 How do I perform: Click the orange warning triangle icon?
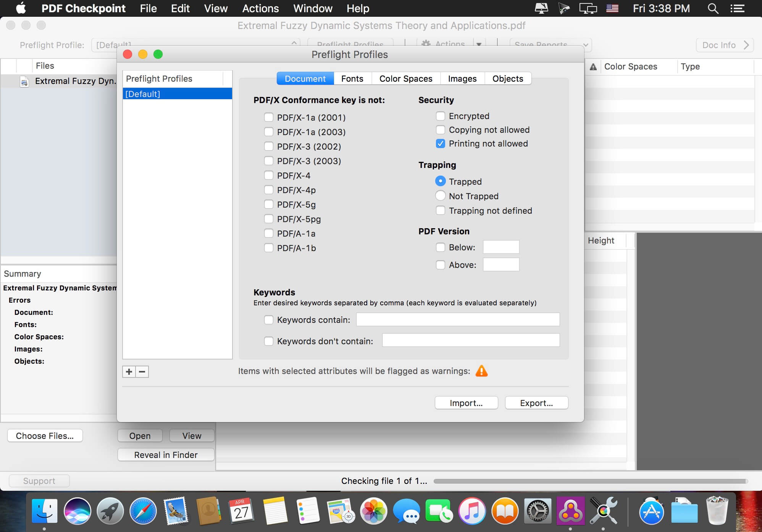[481, 371]
